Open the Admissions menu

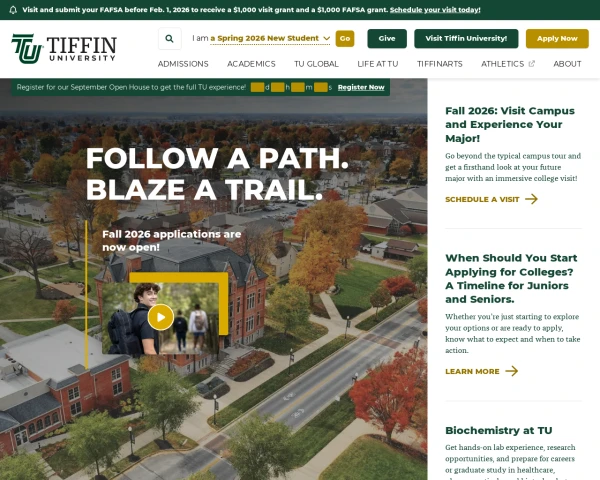(183, 64)
